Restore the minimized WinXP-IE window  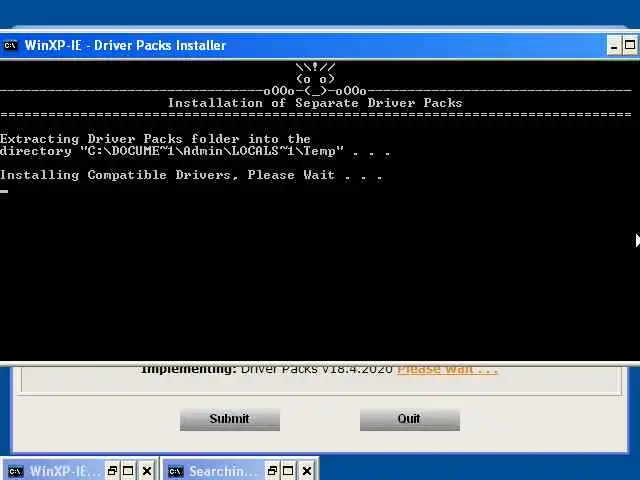[112, 471]
